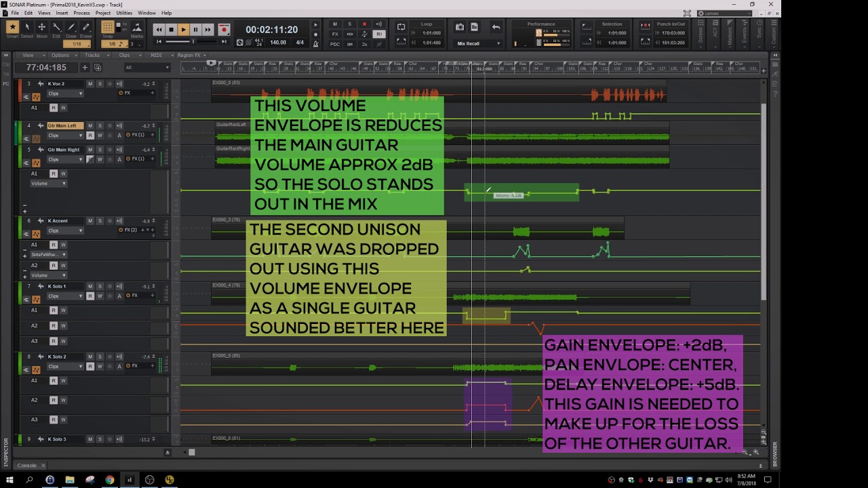868x488 pixels.
Task: Click the tempo value 140.00
Action: tap(278, 43)
